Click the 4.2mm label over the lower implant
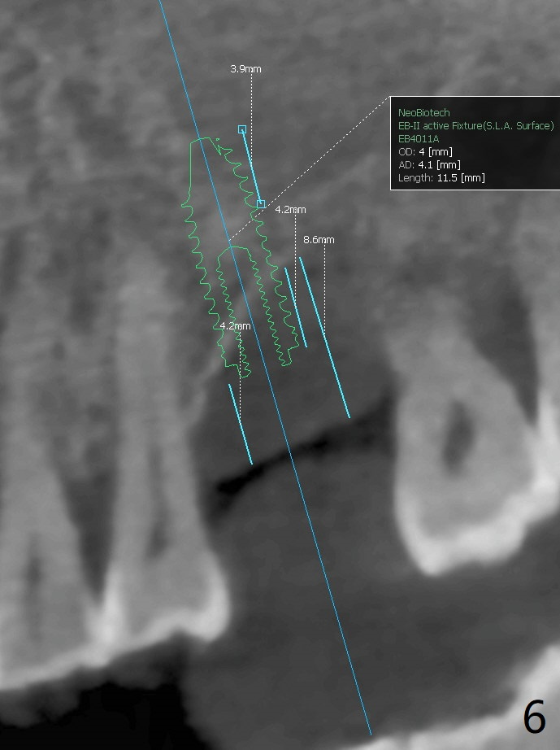The height and width of the screenshot is (750, 560). 235,326
